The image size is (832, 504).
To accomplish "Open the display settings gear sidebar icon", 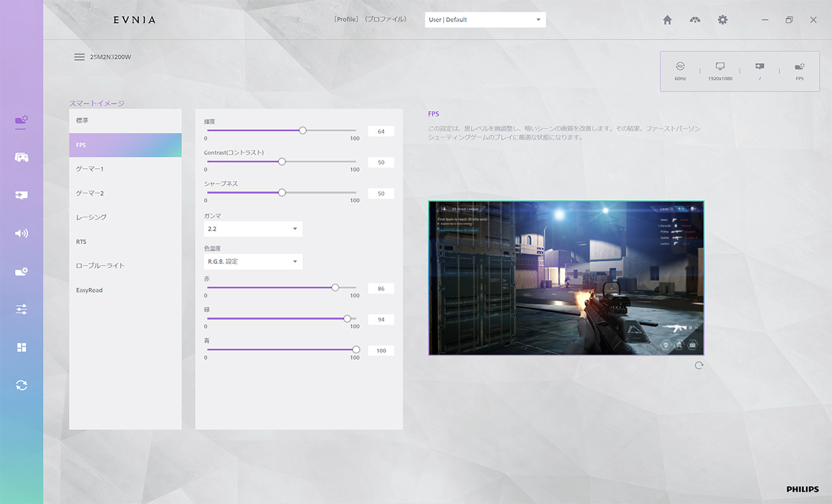I will click(21, 271).
